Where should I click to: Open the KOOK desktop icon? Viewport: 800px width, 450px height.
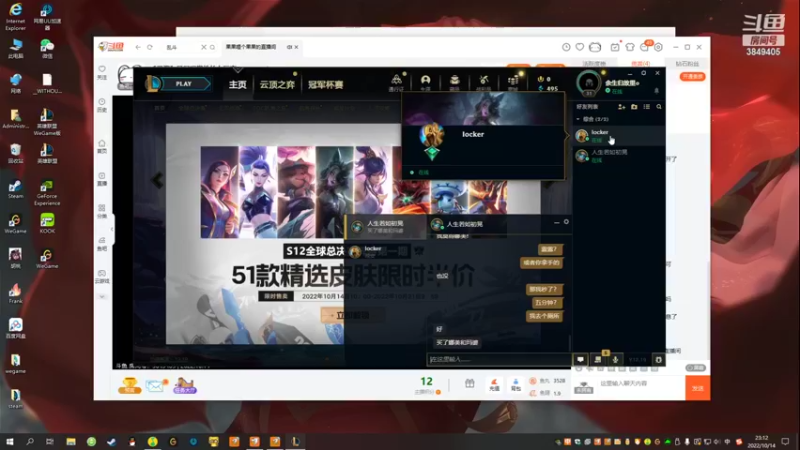[47, 223]
